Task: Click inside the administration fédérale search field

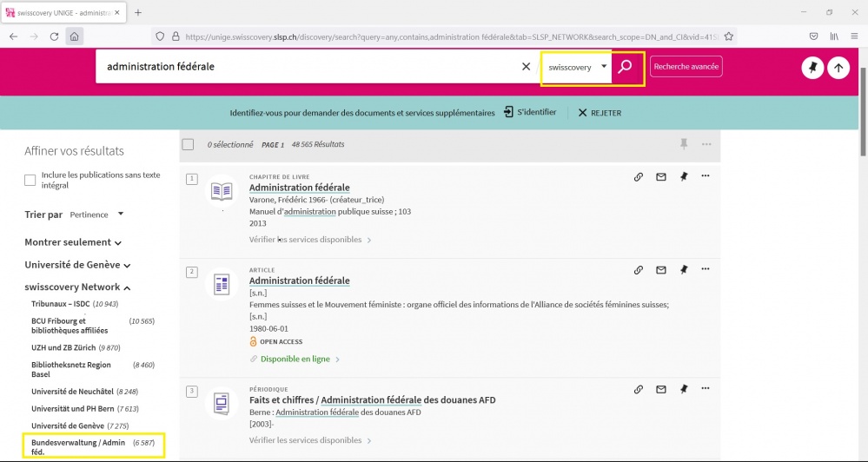Action: tap(304, 67)
